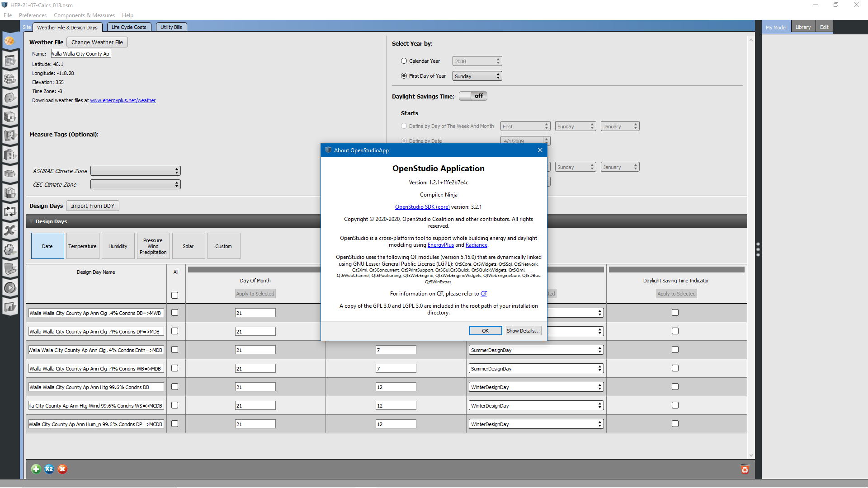The height and width of the screenshot is (488, 868).
Task: Add a design day with the green plus
Action: point(36,469)
